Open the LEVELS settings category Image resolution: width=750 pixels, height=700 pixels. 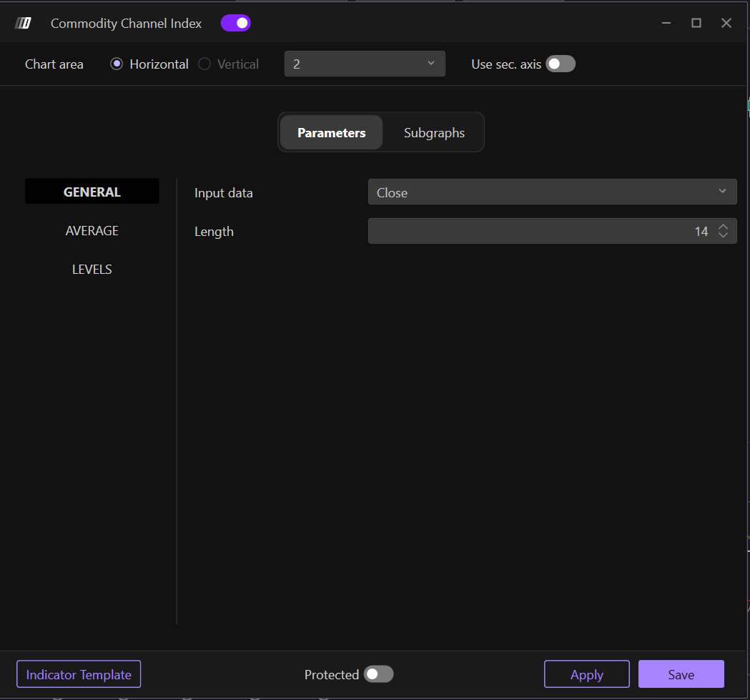(x=92, y=270)
